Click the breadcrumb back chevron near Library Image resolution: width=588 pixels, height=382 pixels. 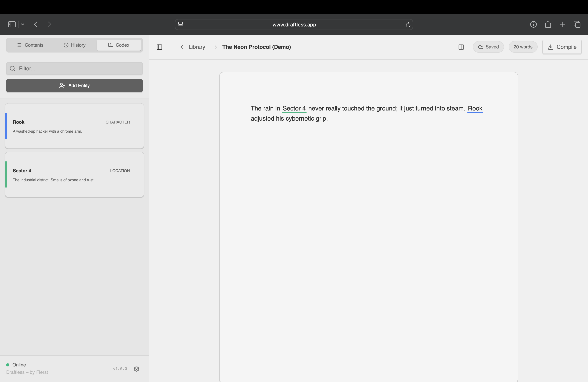coord(182,47)
